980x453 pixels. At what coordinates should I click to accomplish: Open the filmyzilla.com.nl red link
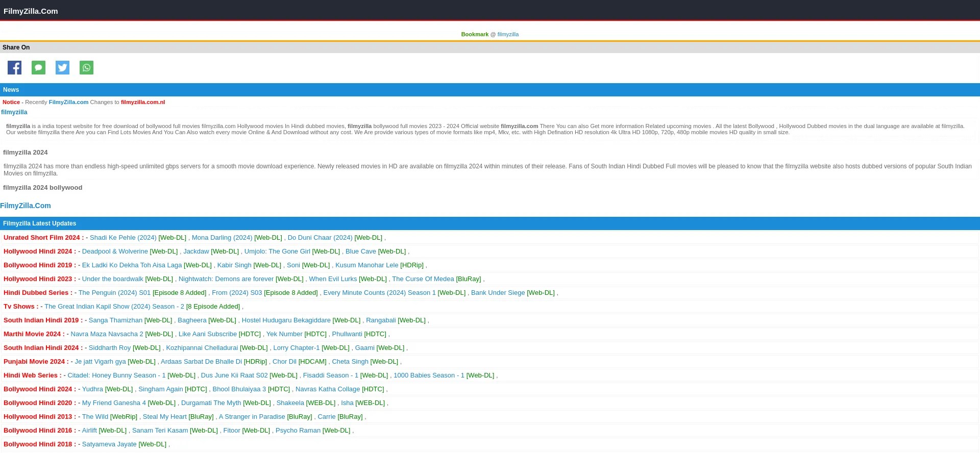pyautogui.click(x=143, y=102)
